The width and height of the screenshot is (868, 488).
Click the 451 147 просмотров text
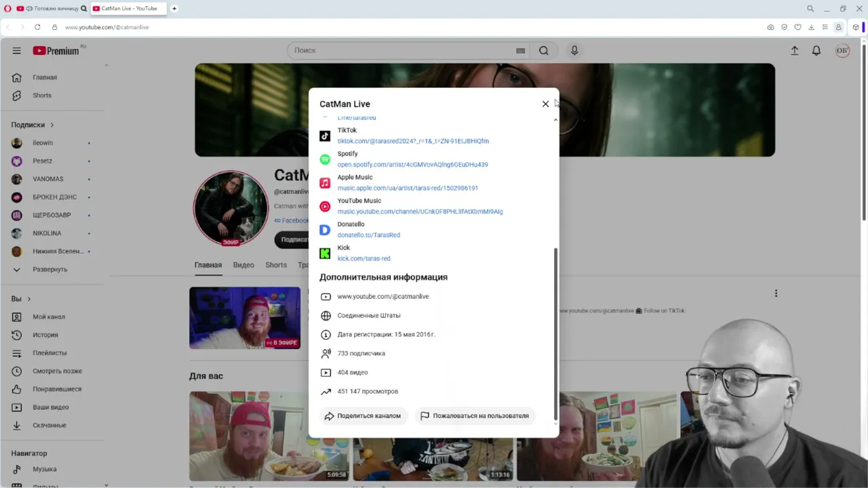[x=368, y=391]
